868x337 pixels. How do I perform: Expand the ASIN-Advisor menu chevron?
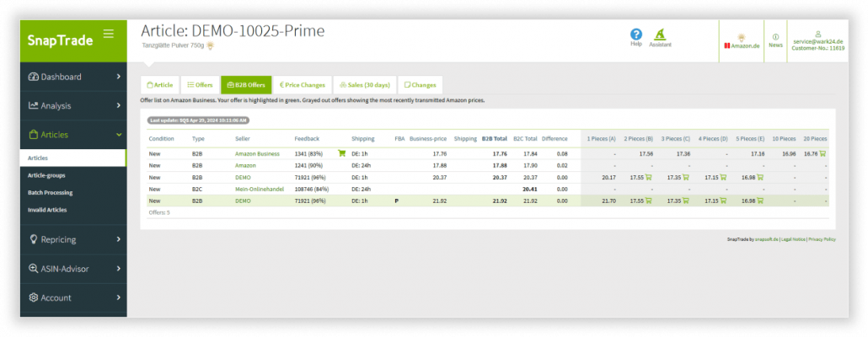click(119, 269)
